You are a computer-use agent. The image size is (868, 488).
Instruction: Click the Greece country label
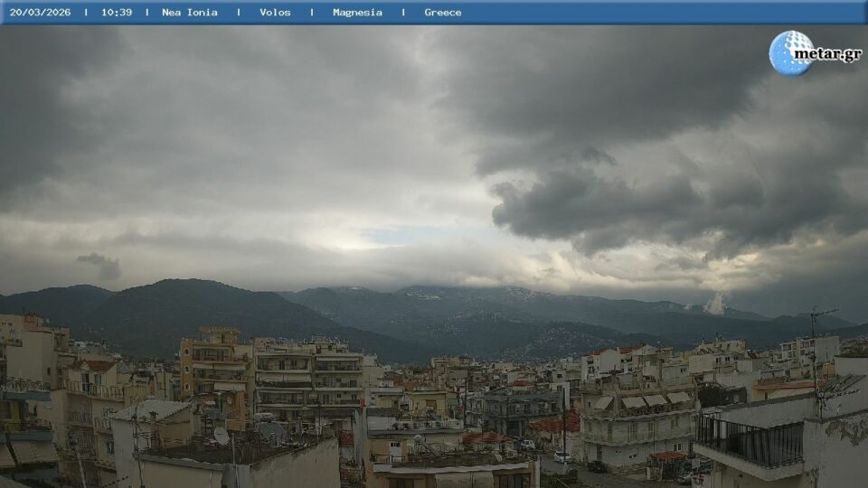443,13
